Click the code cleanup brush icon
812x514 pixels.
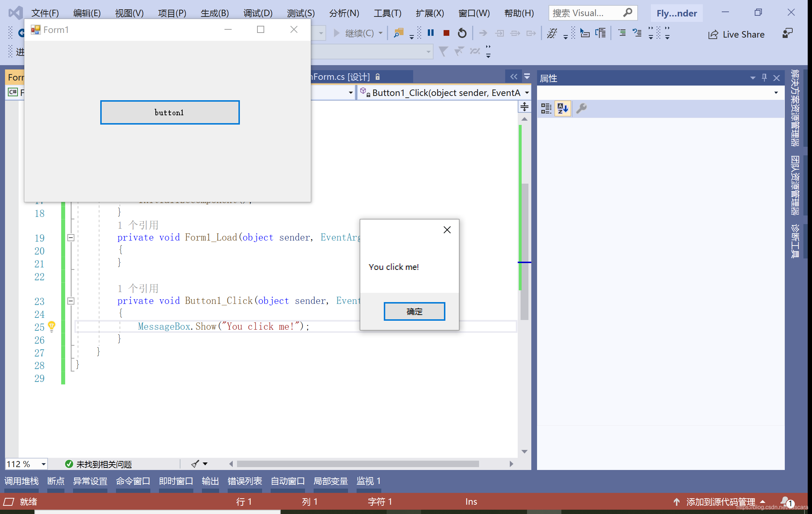coord(195,464)
